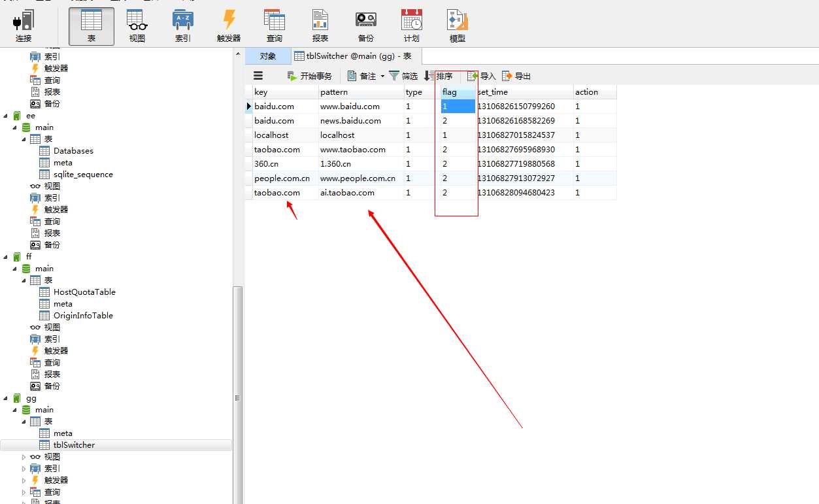The height and width of the screenshot is (504, 819).
Task: Collapse the 表 node containing Databases
Action: (24, 139)
